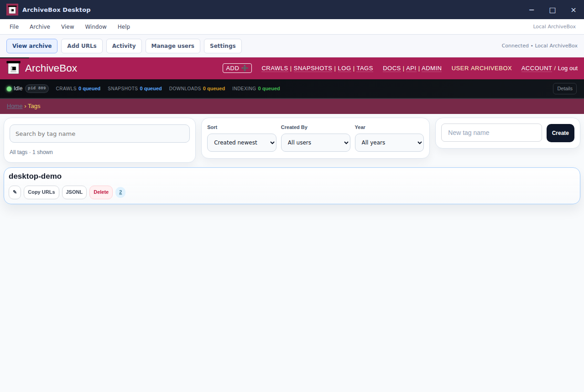Viewport: 584px width, 392px height.
Task: Delete the desktop-demo tag
Action: (x=101, y=192)
